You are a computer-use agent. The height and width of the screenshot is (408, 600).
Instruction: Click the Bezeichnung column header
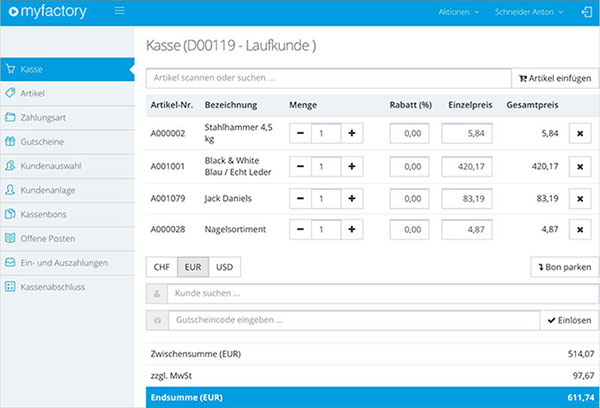231,105
